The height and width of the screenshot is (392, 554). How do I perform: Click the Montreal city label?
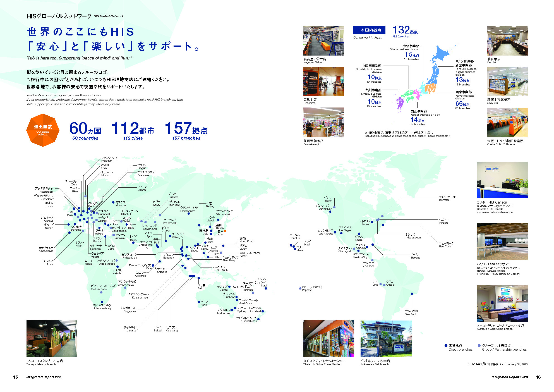coord(447,198)
